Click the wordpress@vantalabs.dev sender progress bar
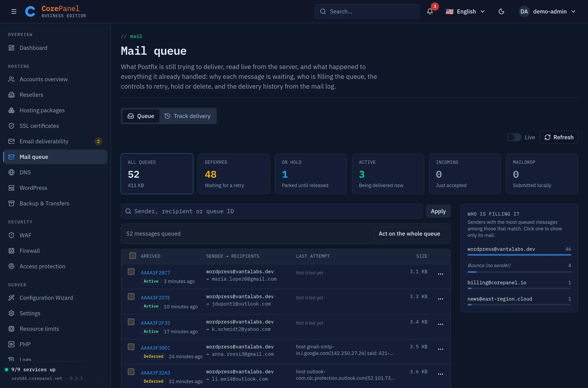588x388 pixels. tap(519, 255)
